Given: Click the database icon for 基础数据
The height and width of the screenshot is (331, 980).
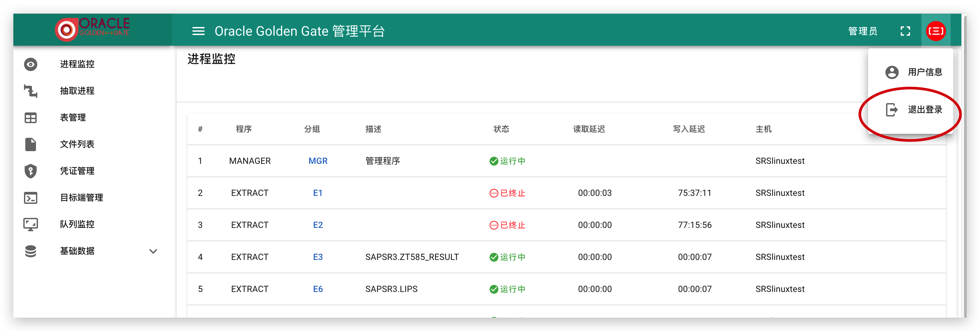Looking at the screenshot, I should pos(30,251).
